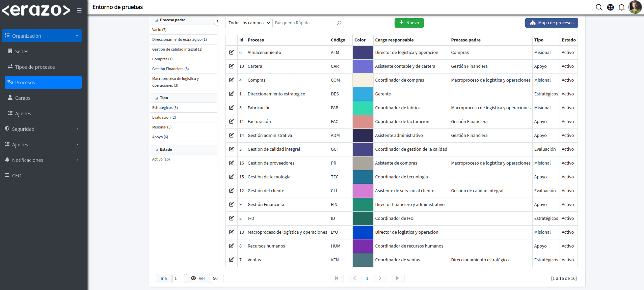Image resolution: width=644 pixels, height=290 pixels.
Task: Click the Ver eye button
Action: point(198,278)
